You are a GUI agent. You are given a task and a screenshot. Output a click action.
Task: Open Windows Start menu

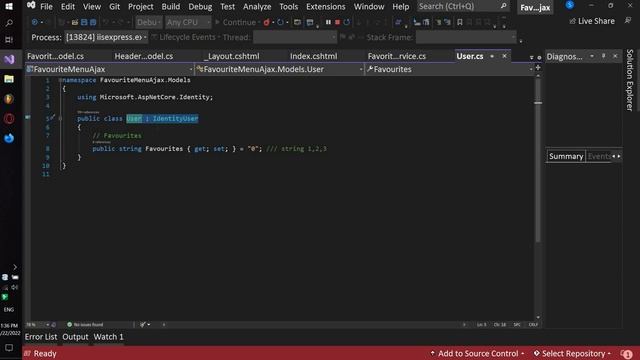pyautogui.click(x=9, y=7)
